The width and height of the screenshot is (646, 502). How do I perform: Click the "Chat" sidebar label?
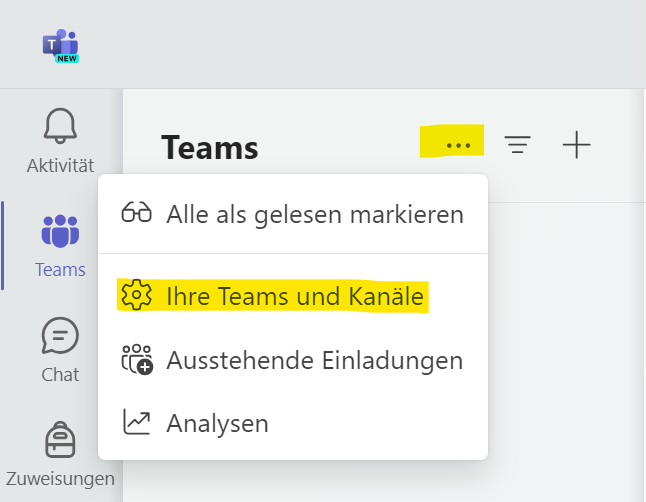pos(60,375)
